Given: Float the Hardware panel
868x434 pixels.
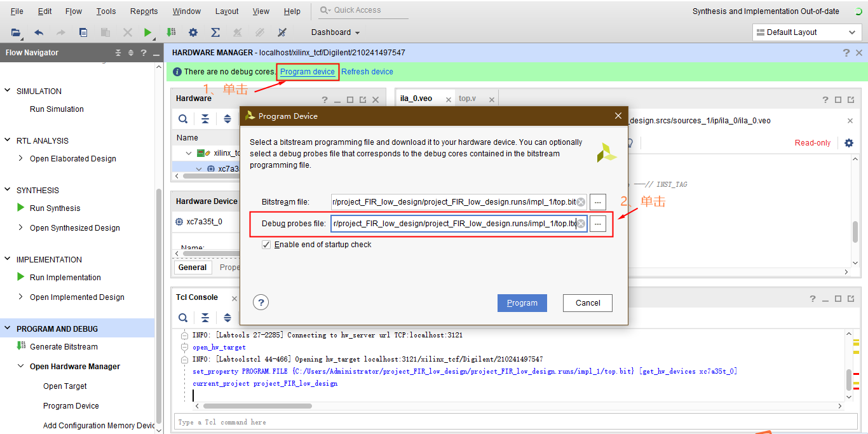Looking at the screenshot, I should point(363,100).
